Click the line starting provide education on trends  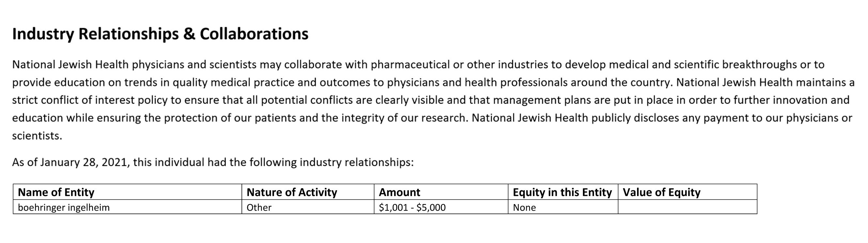(433, 82)
